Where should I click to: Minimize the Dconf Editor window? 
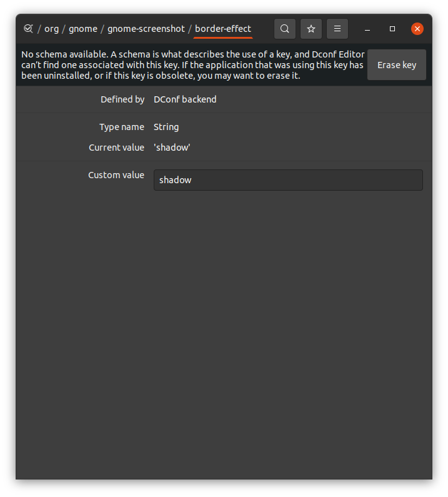click(367, 29)
